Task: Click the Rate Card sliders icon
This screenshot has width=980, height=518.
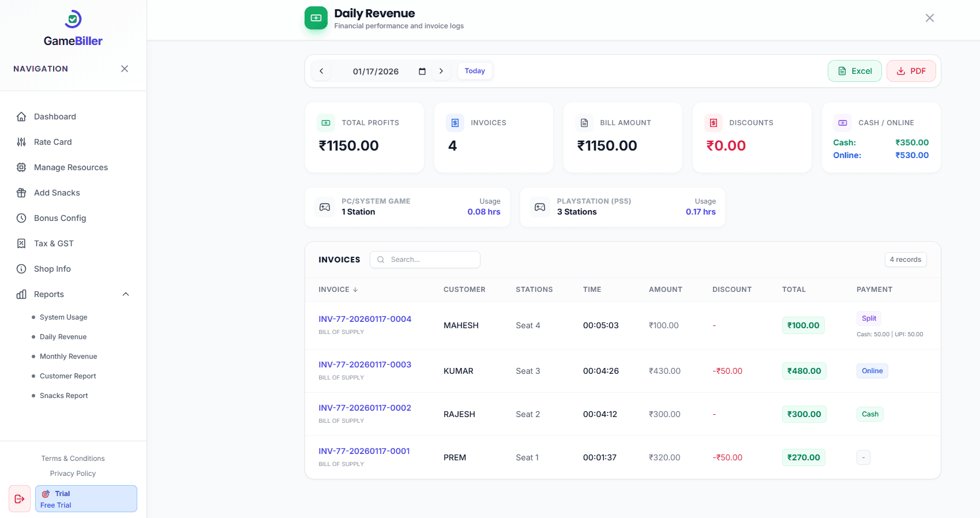Action: click(21, 142)
